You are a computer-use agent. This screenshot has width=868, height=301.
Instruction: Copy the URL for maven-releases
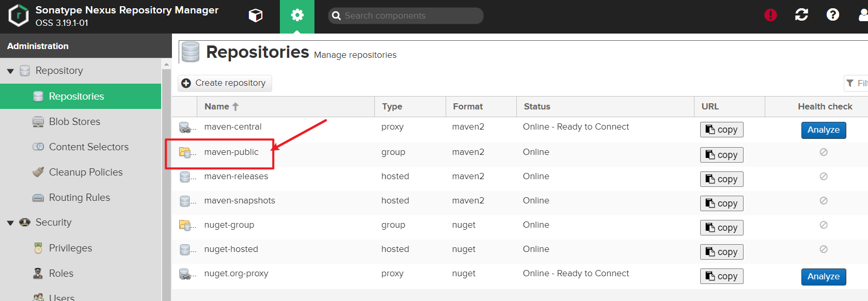tap(721, 179)
